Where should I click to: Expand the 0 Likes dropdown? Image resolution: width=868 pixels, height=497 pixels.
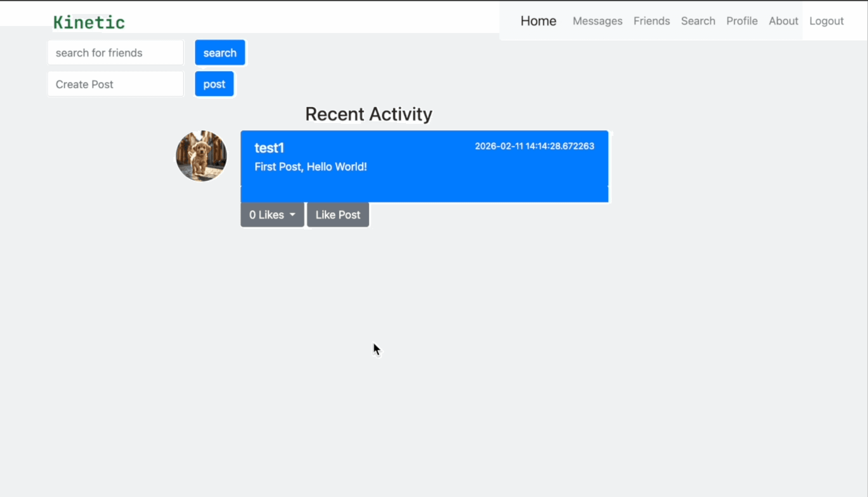272,215
